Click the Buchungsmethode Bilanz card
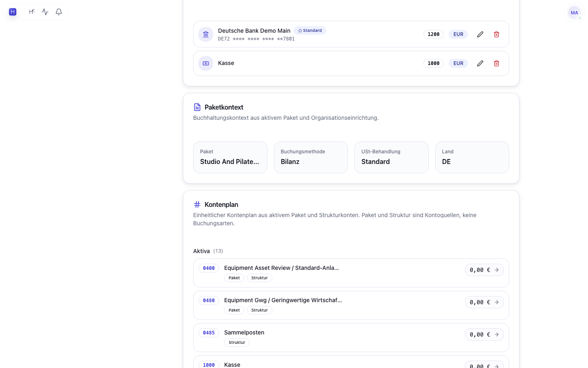This screenshot has width=588, height=368. [311, 157]
